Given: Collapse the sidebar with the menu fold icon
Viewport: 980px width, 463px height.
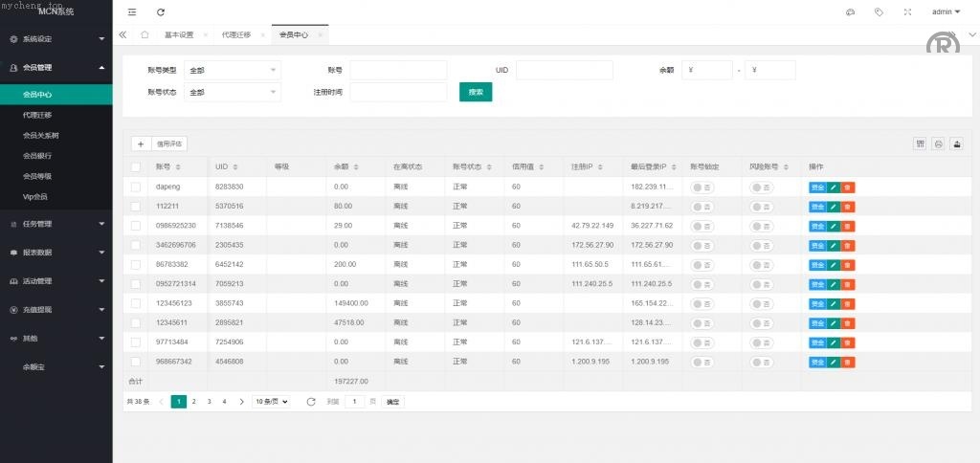Looking at the screenshot, I should (x=132, y=11).
